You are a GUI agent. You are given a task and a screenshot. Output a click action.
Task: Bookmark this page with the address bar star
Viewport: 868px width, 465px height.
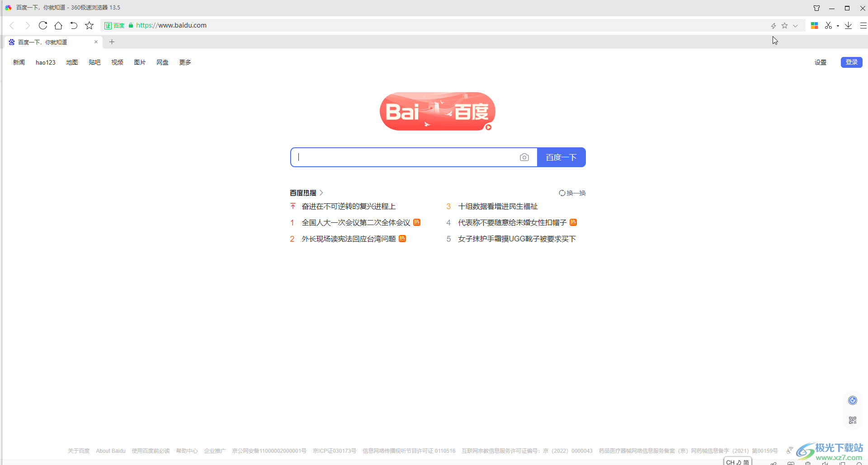(785, 26)
